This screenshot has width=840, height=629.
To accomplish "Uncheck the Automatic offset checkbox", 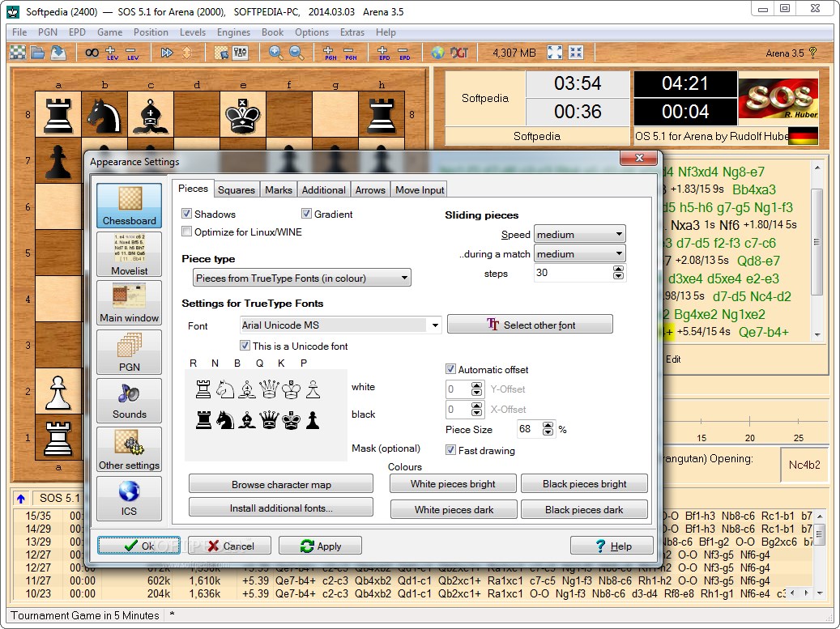I will click(x=450, y=369).
